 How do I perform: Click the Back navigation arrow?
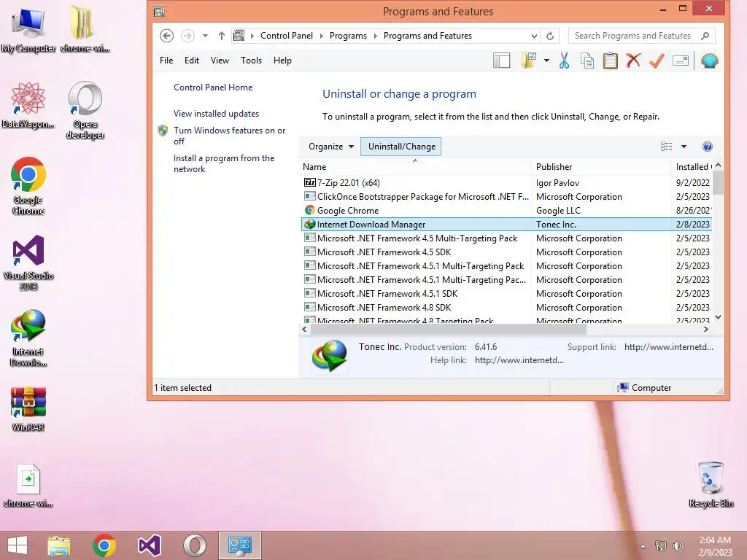click(166, 36)
